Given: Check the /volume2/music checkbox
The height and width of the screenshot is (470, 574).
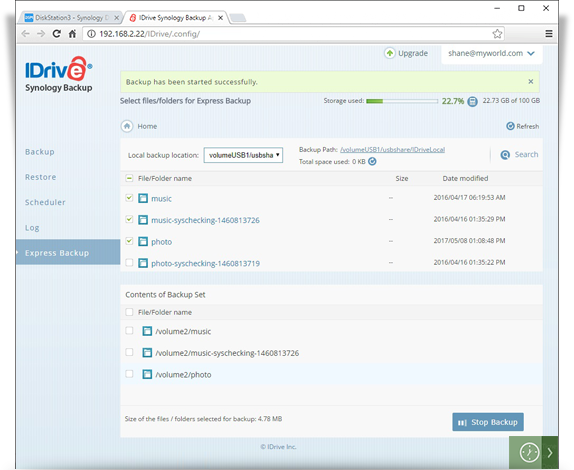Looking at the screenshot, I should point(129,331).
